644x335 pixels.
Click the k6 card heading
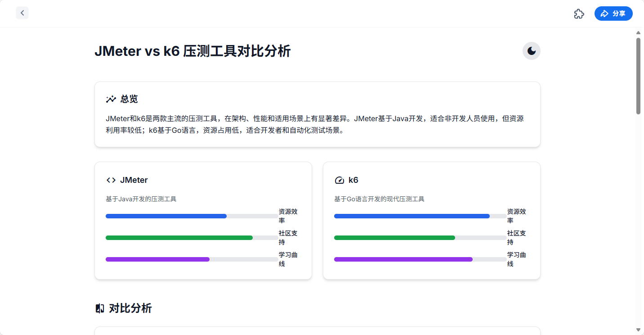coord(353,180)
